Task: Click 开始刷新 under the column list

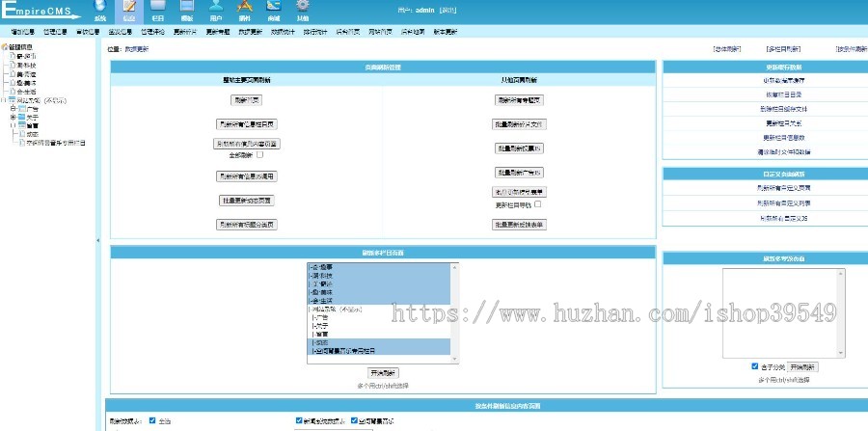Action: 383,373
